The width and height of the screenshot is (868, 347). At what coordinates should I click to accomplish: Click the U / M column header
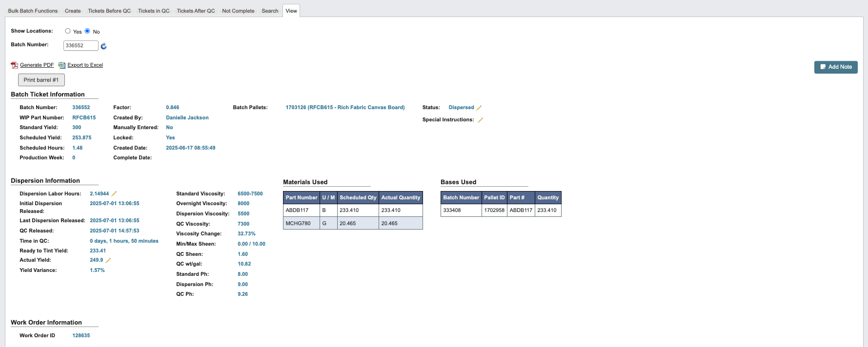coord(328,198)
